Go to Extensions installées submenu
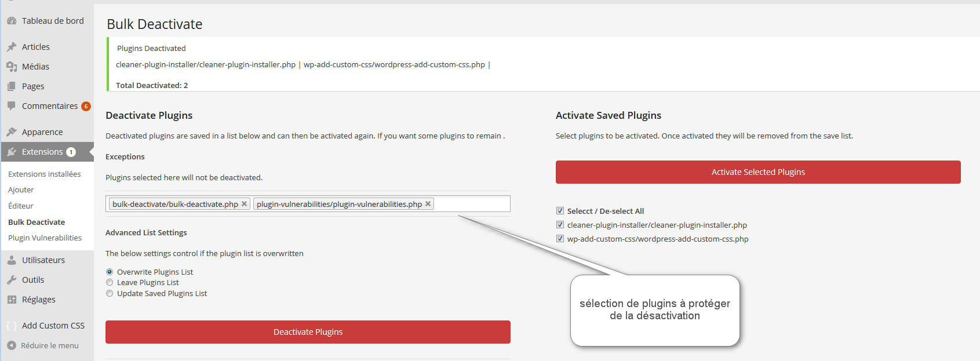The width and height of the screenshot is (980, 361). 45,174
